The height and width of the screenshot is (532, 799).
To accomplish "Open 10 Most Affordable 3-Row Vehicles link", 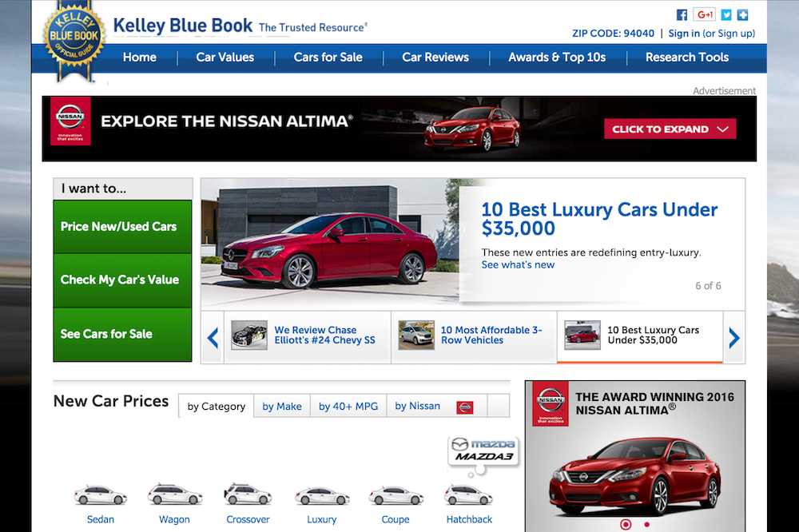I will coord(491,335).
